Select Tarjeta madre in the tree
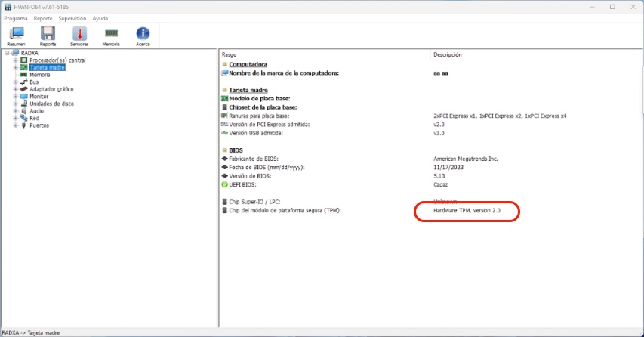This screenshot has height=337, width=644. [x=48, y=67]
